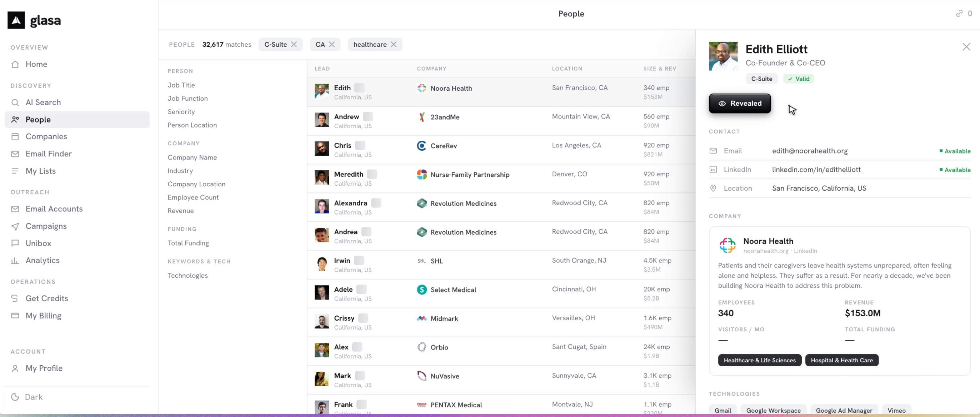Select checkbox beside Alexandra

pyautogui.click(x=376, y=203)
